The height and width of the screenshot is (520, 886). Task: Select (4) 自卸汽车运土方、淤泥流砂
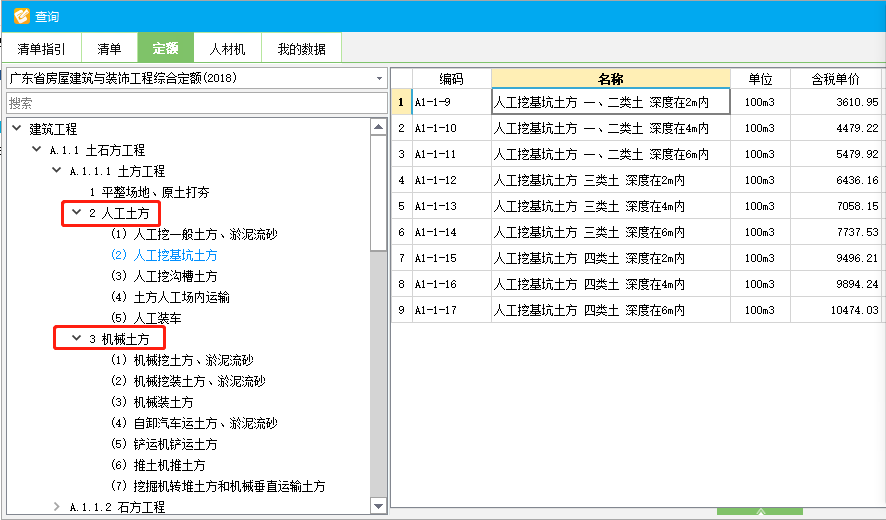pyautogui.click(x=194, y=422)
